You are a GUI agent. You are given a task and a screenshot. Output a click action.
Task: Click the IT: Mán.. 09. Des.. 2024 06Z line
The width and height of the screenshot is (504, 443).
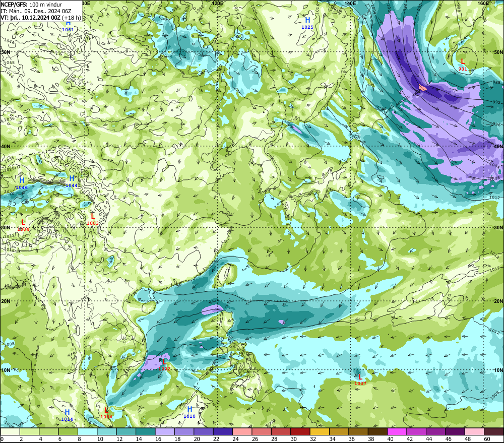[x=36, y=11]
